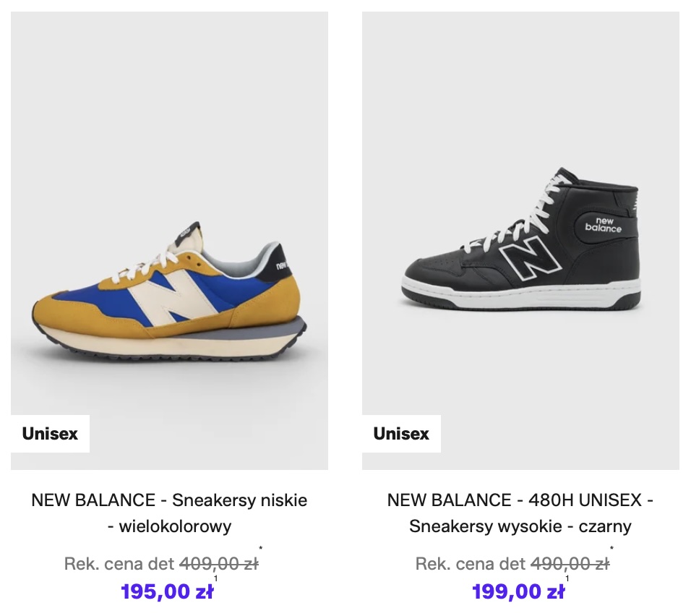Click the Unisex badge on the multicolor sneaker
The height and width of the screenshot is (616, 691).
coord(50,434)
